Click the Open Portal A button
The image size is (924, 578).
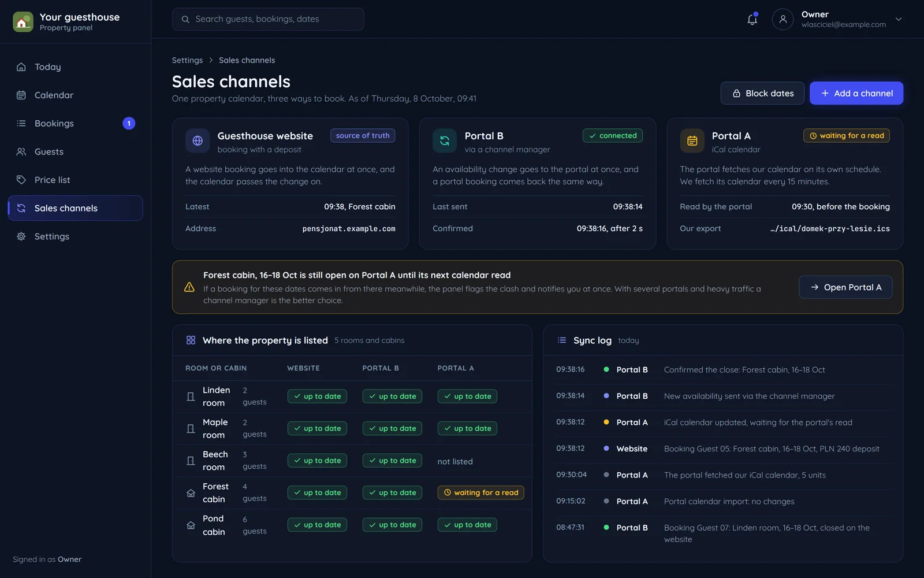pyautogui.click(x=845, y=287)
